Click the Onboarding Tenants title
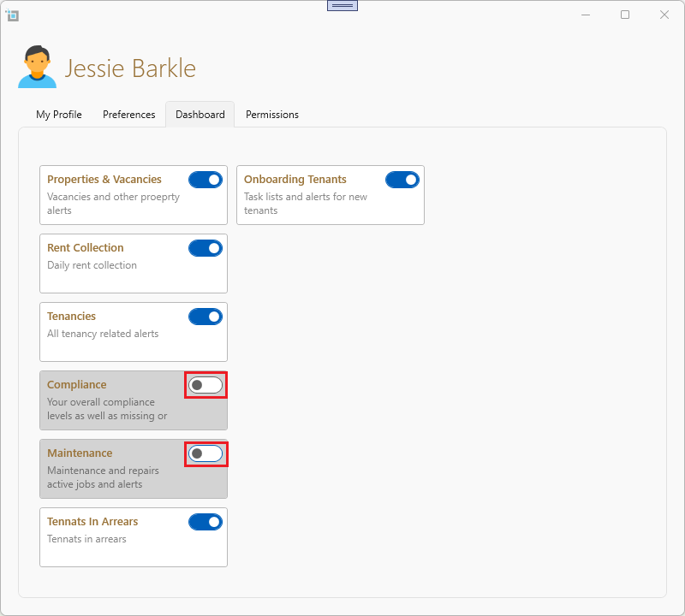 [x=295, y=180]
